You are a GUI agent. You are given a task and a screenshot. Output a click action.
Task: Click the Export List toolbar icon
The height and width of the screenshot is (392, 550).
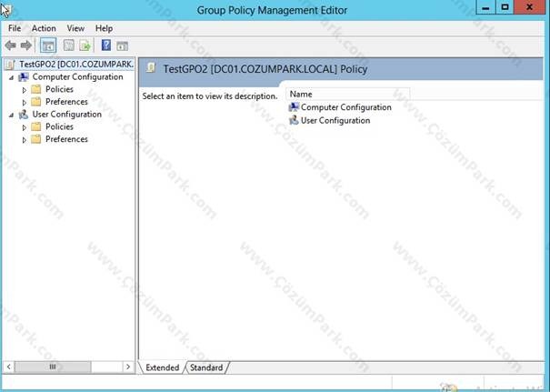85,45
